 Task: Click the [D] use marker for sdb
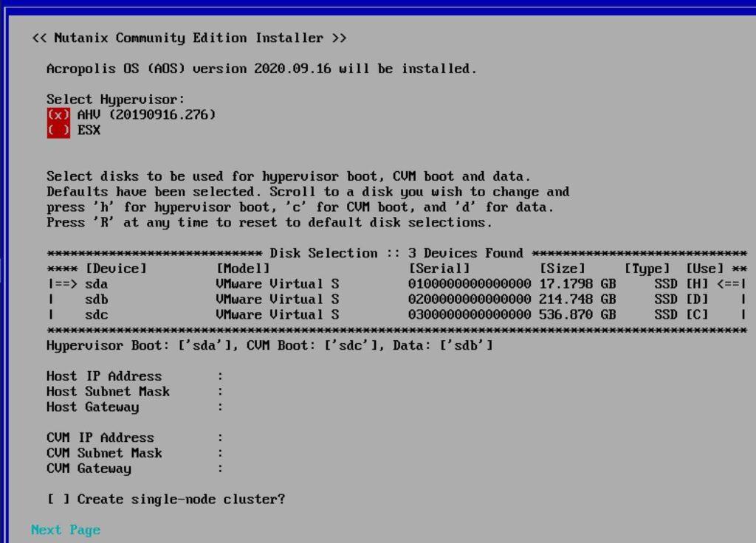click(x=697, y=300)
